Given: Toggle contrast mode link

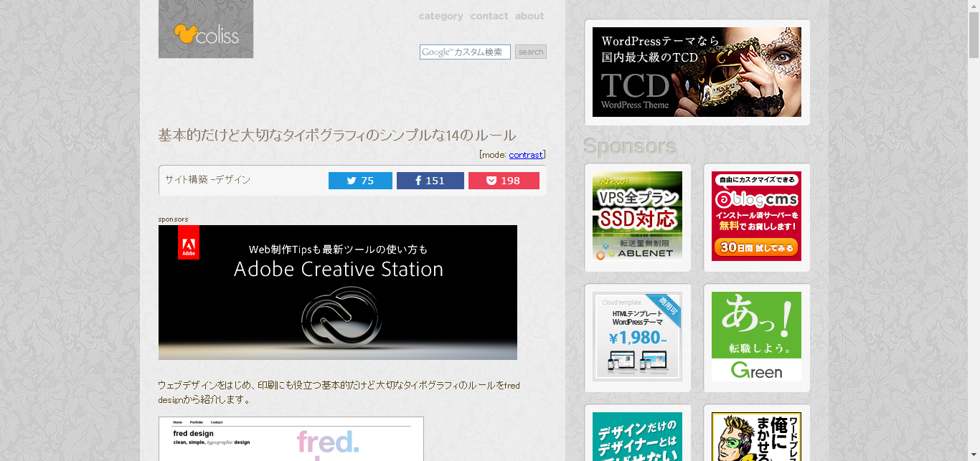Looking at the screenshot, I should tap(525, 155).
